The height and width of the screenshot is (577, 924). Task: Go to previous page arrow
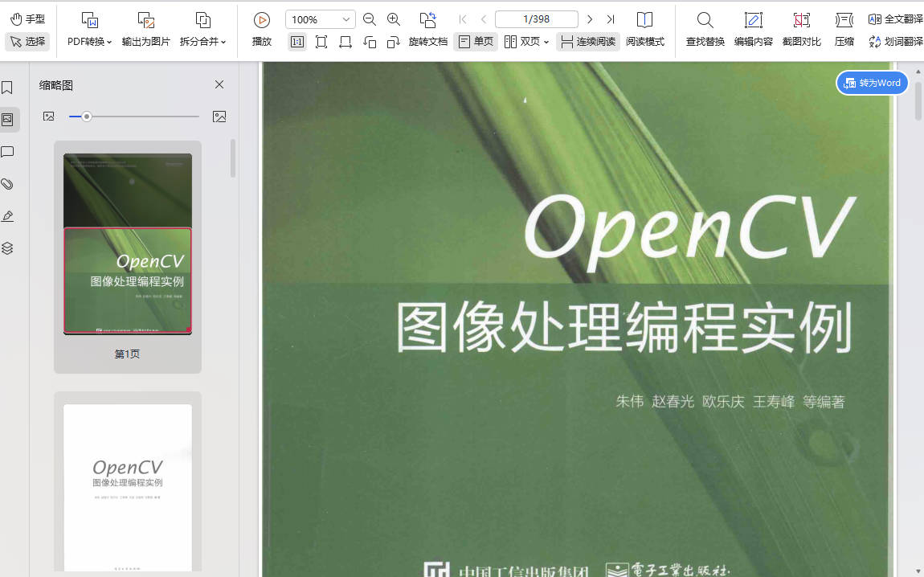[484, 19]
